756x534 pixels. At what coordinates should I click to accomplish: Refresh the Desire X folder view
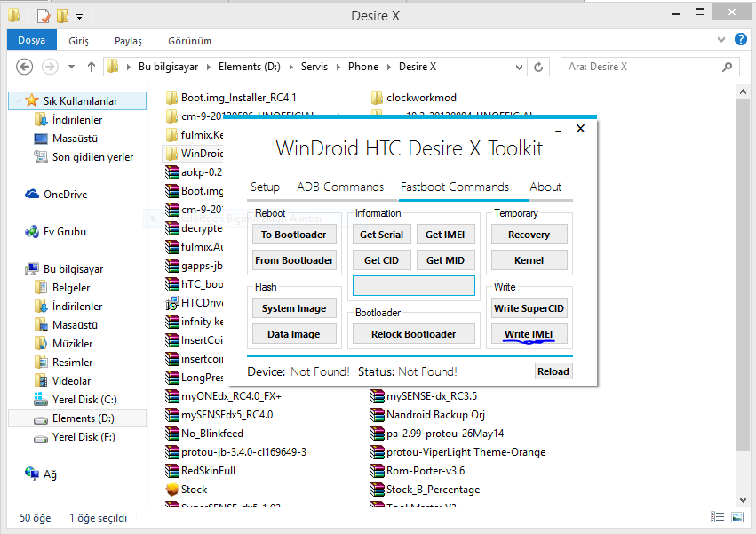(538, 67)
